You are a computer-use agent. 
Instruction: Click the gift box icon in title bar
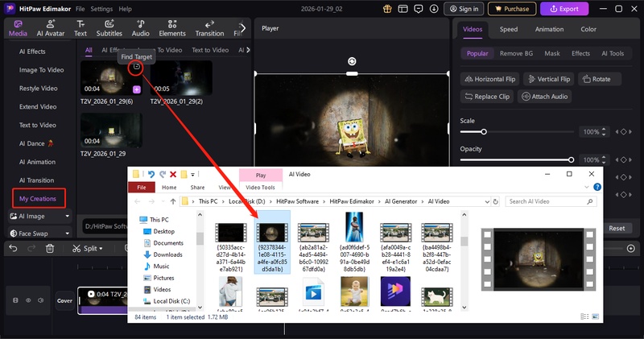pos(387,9)
